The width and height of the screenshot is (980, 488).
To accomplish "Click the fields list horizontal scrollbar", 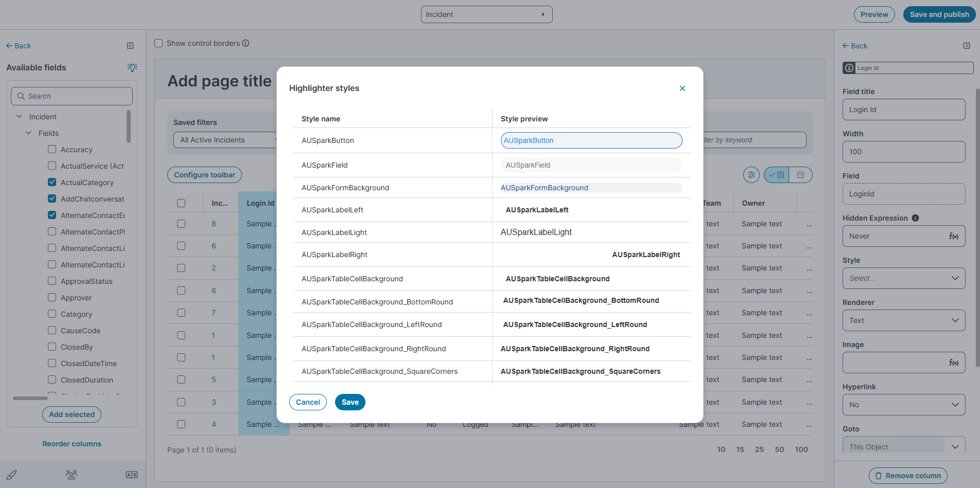I will (x=30, y=398).
